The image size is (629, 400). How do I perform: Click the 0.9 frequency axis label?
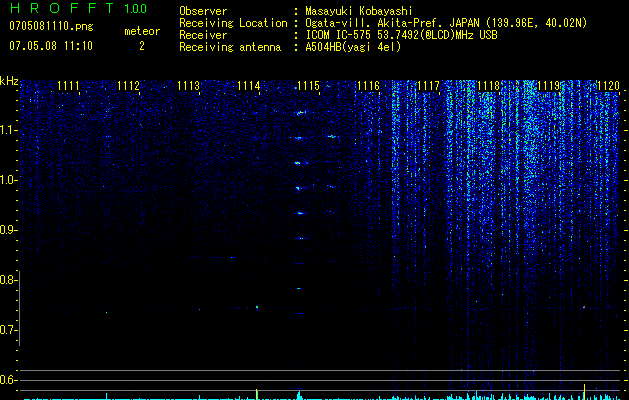[7, 230]
